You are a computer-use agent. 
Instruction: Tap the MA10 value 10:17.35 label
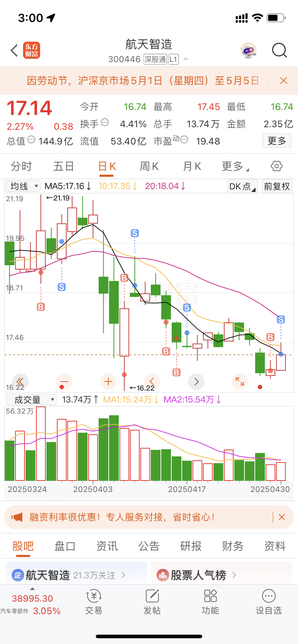118,186
